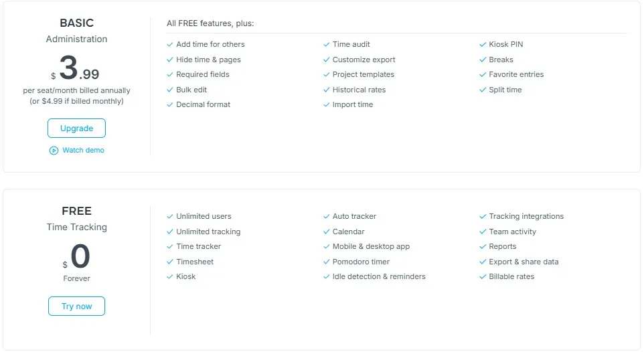Click the BASIC plan heading
Screen dimensions: 644x352
[x=77, y=23]
